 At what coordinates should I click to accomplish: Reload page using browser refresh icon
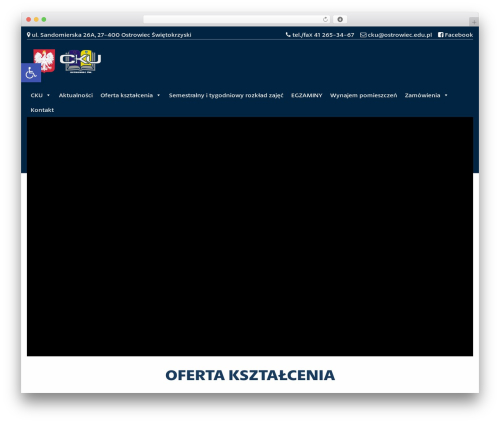325,19
